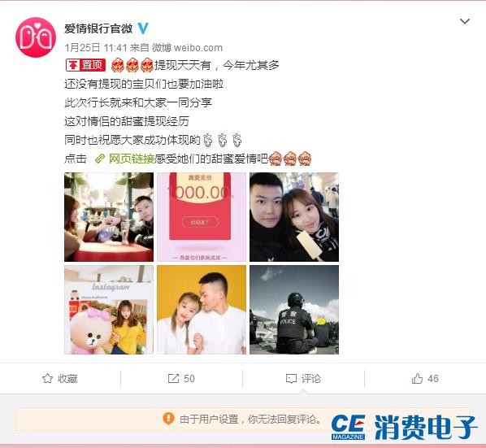Image resolution: width=486 pixels, height=448 pixels.
Task: View the yellow background couple portrait
Action: click(202, 310)
